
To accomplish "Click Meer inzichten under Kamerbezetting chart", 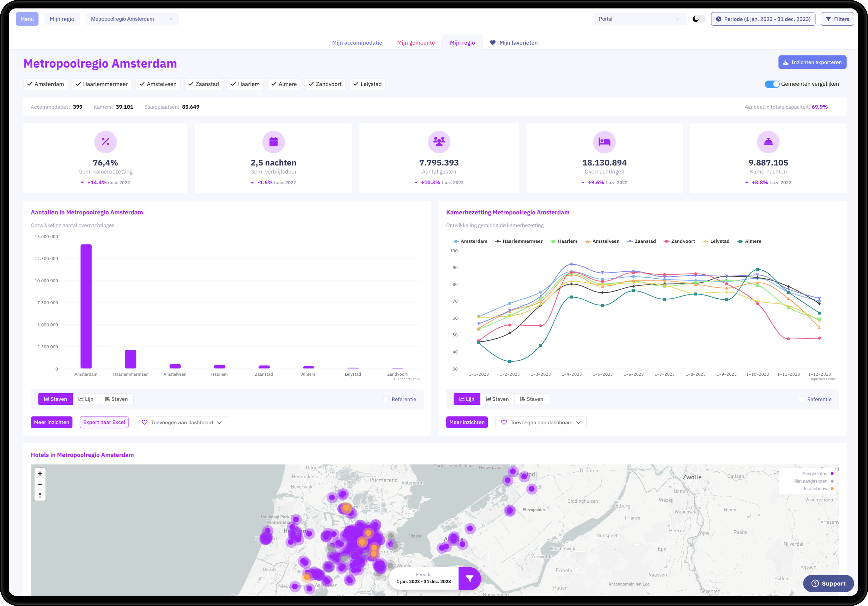I will (x=467, y=422).
